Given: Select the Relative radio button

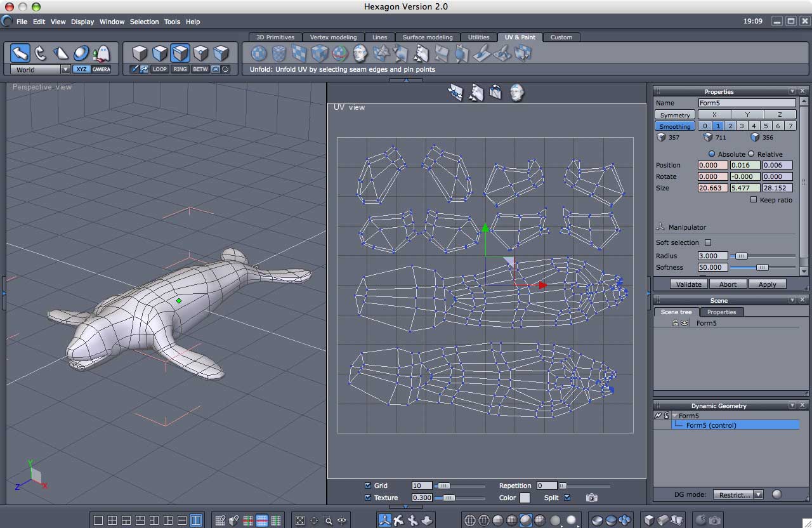Looking at the screenshot, I should [x=751, y=154].
